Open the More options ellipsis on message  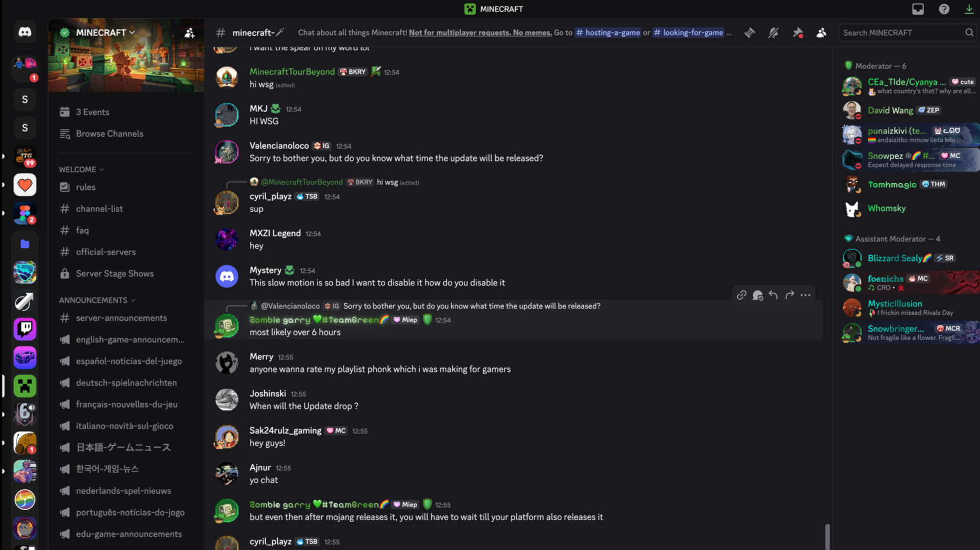click(805, 295)
